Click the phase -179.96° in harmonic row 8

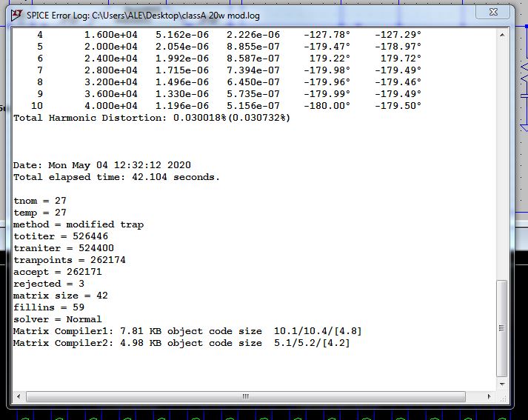[x=327, y=82]
